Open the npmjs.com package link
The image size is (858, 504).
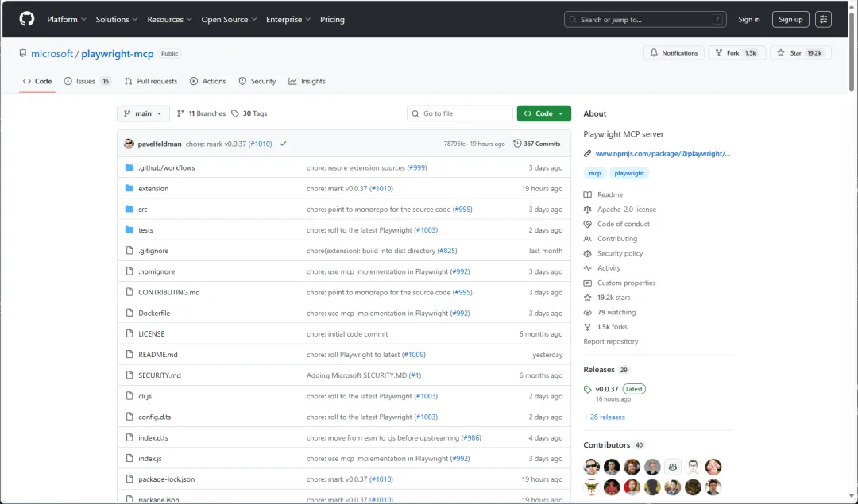[662, 153]
